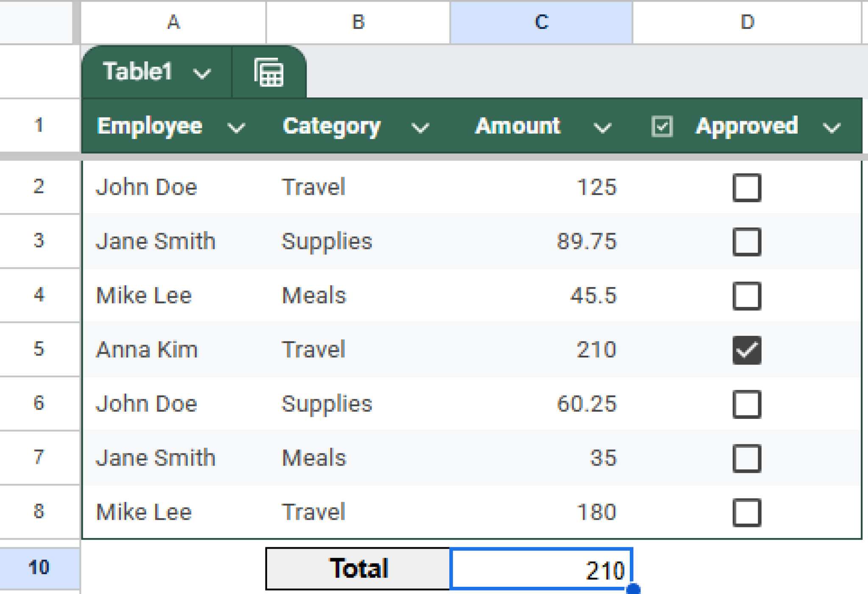Image resolution: width=868 pixels, height=594 pixels.
Task: Open the Amount column filter dropdown
Action: tap(602, 127)
